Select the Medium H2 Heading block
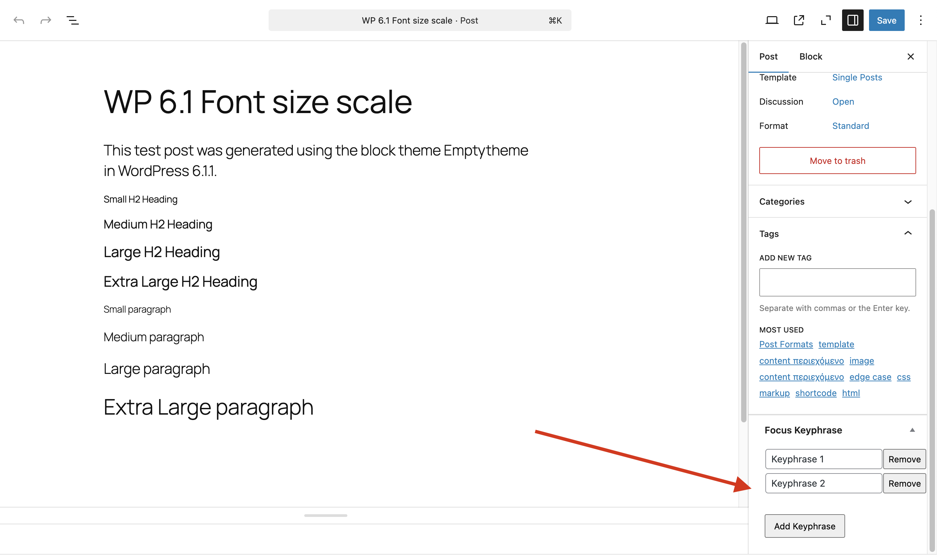 [x=158, y=224]
